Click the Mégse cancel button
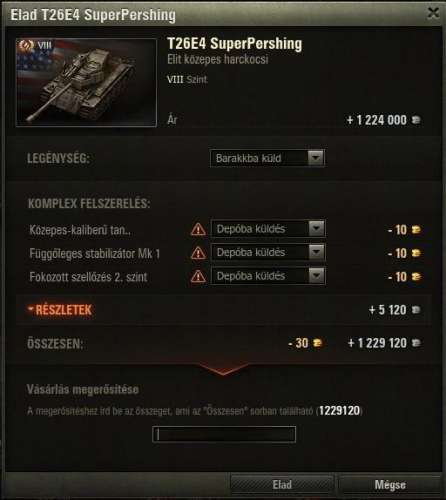446x500 pixels. pyautogui.click(x=390, y=484)
